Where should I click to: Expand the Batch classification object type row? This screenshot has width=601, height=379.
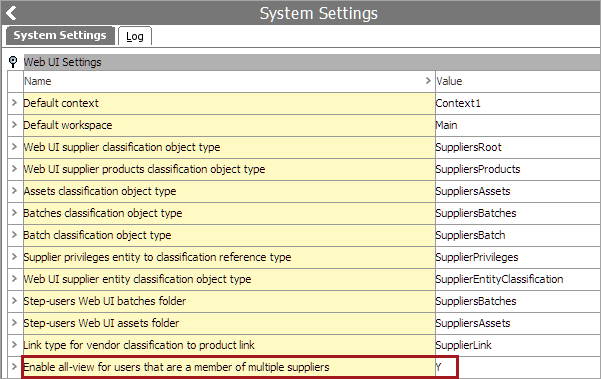click(15, 235)
